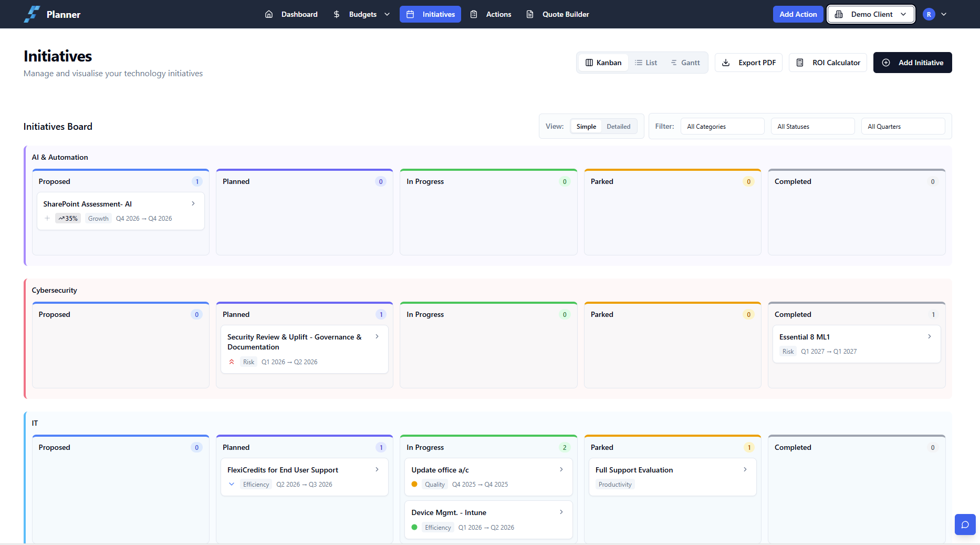Open the chat bubble icon bottom right

click(x=965, y=525)
